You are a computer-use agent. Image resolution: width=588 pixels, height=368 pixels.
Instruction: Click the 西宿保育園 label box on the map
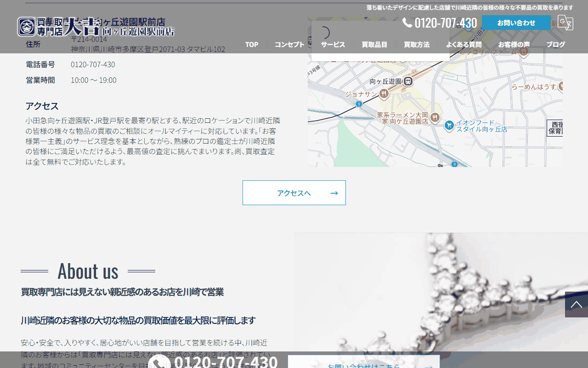(x=555, y=128)
